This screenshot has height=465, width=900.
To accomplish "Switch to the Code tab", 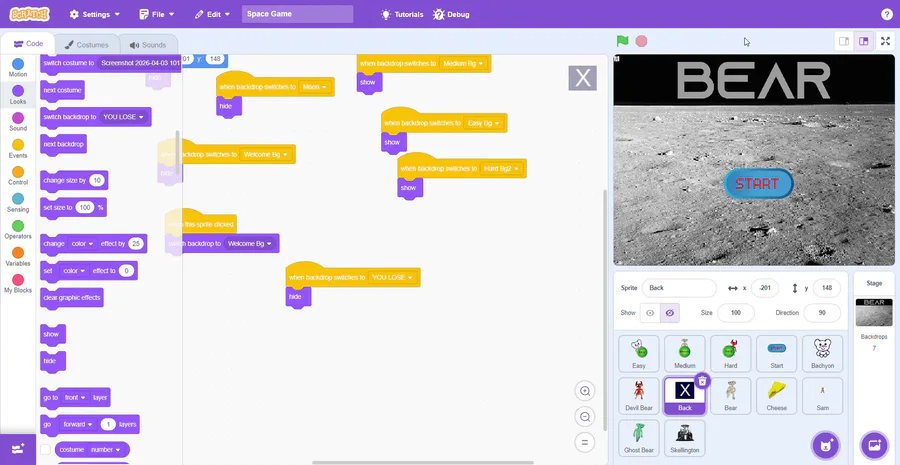I will coord(28,44).
